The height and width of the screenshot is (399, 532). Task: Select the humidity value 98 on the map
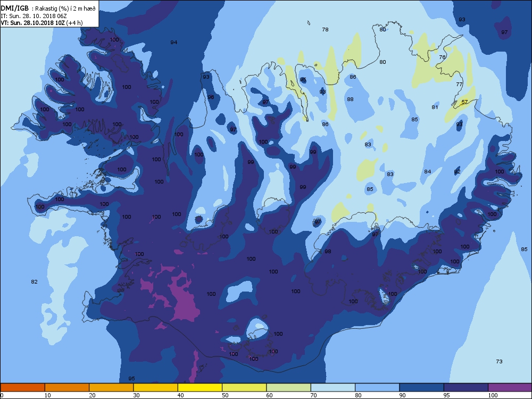328,252
